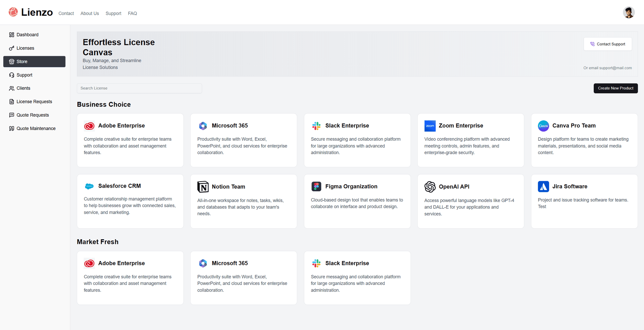Click the Contact Support button
644x330 pixels.
(607, 44)
